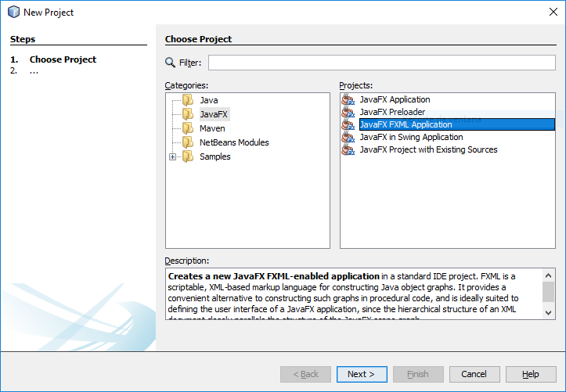The width and height of the screenshot is (566, 392).
Task: Click the description scrollbar up arrow
Action: tap(548, 275)
